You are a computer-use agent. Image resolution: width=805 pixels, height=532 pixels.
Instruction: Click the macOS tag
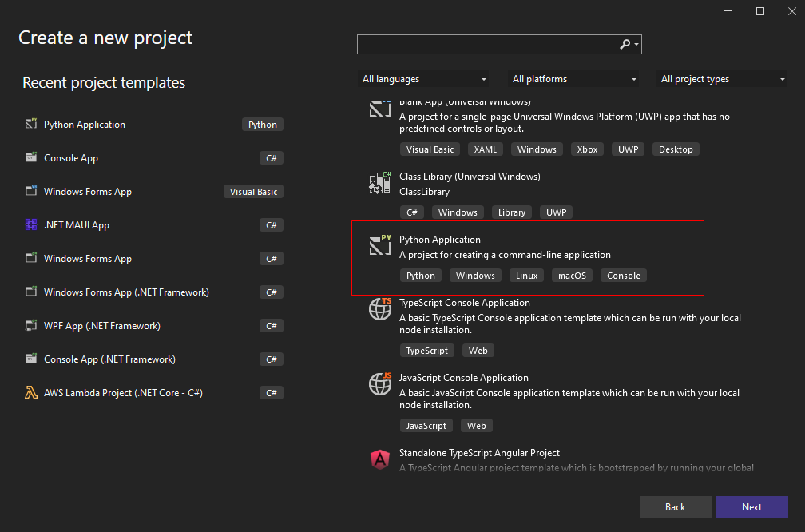[572, 276]
